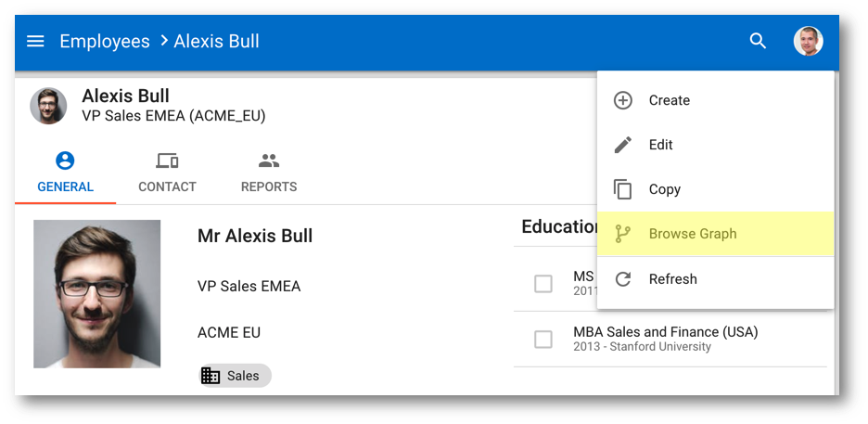Click the Browse Graph branch icon
Screen dimensions: 868x424
point(623,234)
